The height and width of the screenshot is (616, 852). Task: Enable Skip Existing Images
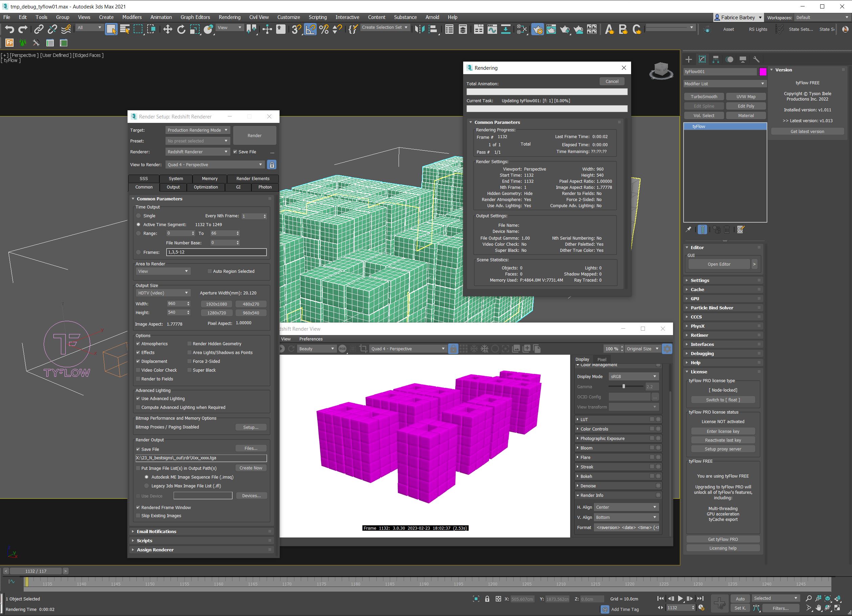[138, 516]
